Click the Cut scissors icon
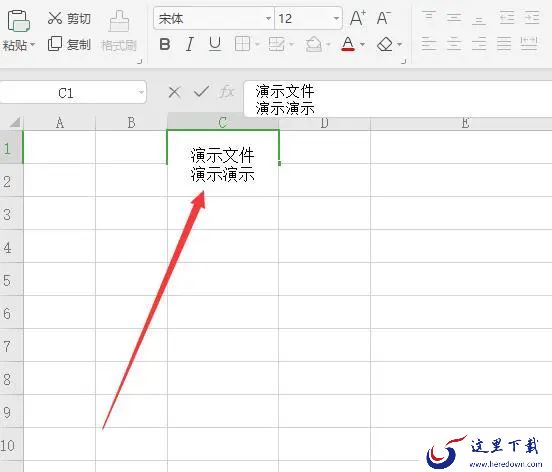The height and width of the screenshot is (472, 552). point(55,18)
